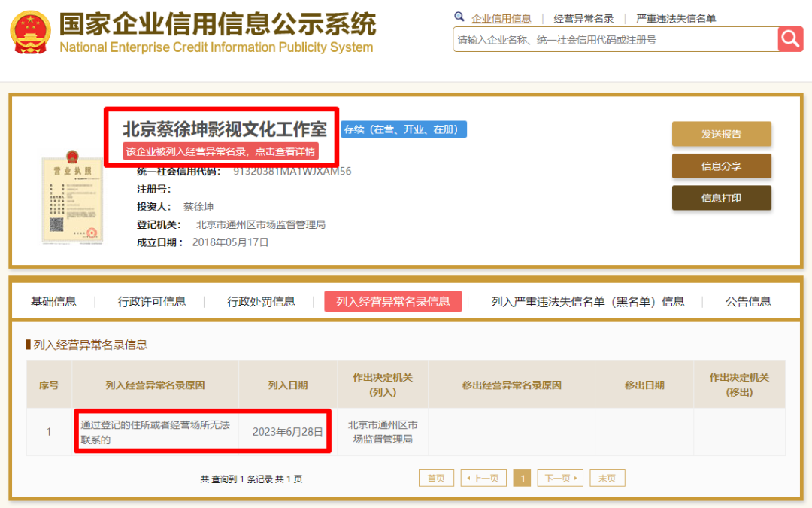Image resolution: width=812 pixels, height=508 pixels.
Task: Open the 列入严重违法失信名单（黑名单）信息 tab
Action: 587,302
